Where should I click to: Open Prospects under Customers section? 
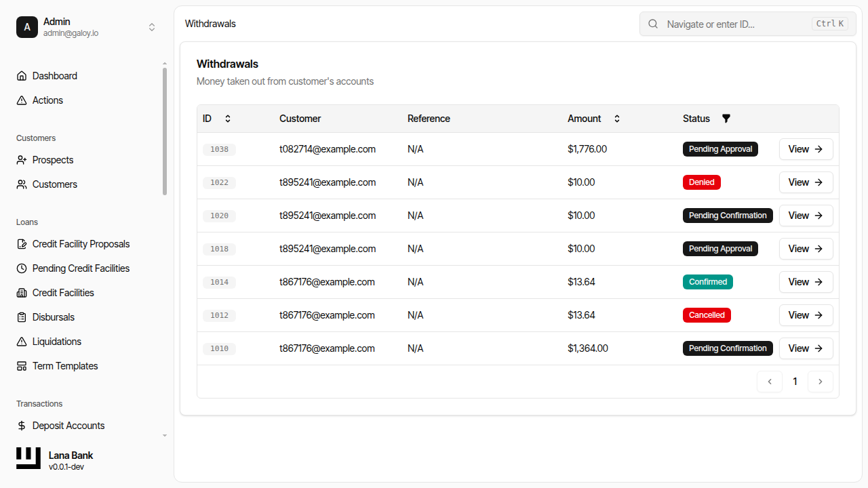[52, 160]
